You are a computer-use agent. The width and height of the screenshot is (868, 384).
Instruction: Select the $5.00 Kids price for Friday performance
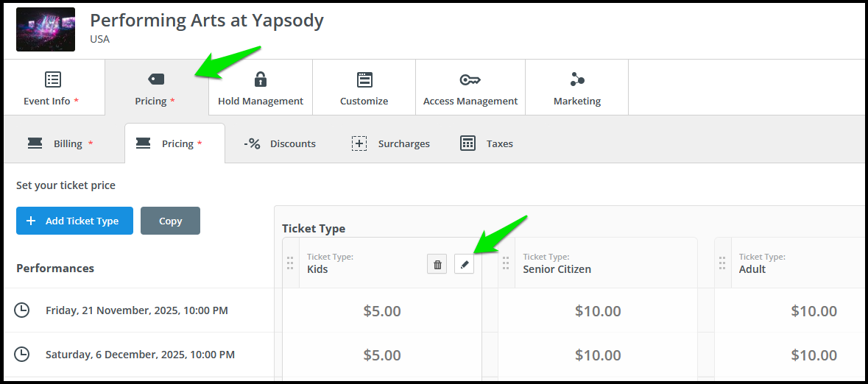[382, 311]
